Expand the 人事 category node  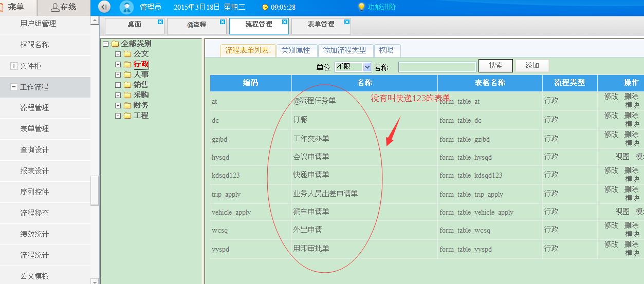pos(118,74)
